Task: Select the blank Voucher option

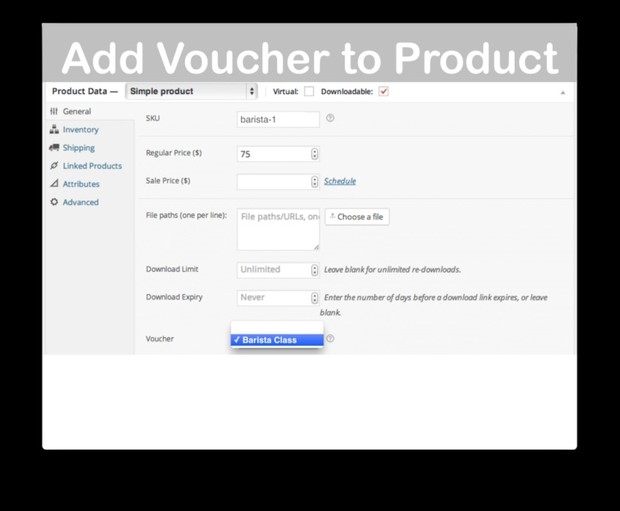Action: [x=277, y=328]
